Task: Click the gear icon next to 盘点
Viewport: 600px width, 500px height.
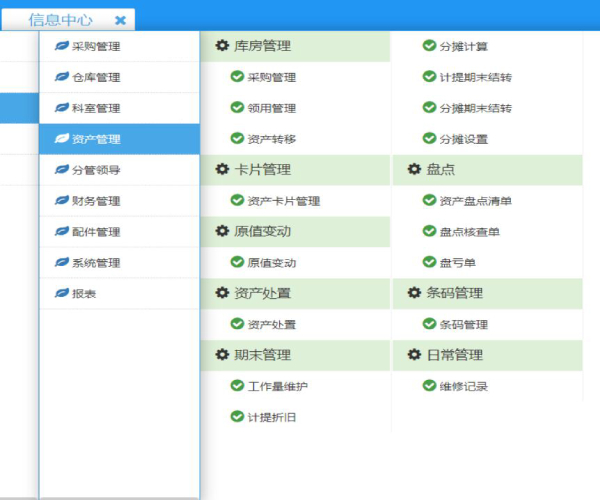Action: click(x=414, y=170)
